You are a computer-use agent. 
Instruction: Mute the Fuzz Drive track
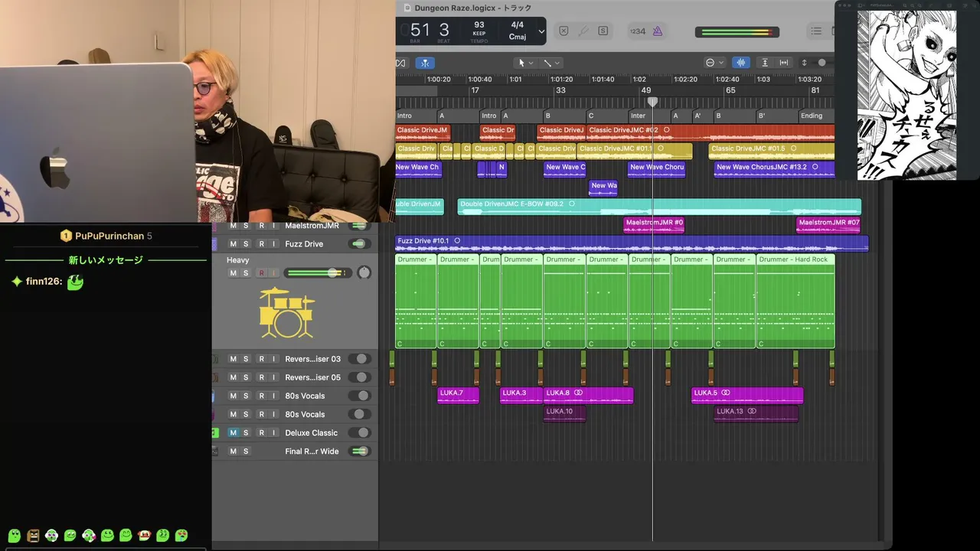click(234, 244)
